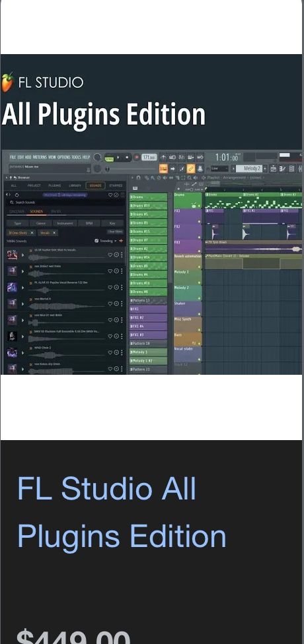304x644 pixels.
Task: Remove the Vocals filter chip
Action: click(x=54, y=233)
